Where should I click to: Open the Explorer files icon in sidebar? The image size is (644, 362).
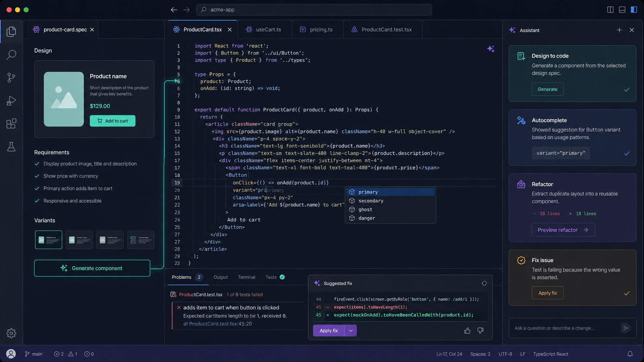[11, 31]
